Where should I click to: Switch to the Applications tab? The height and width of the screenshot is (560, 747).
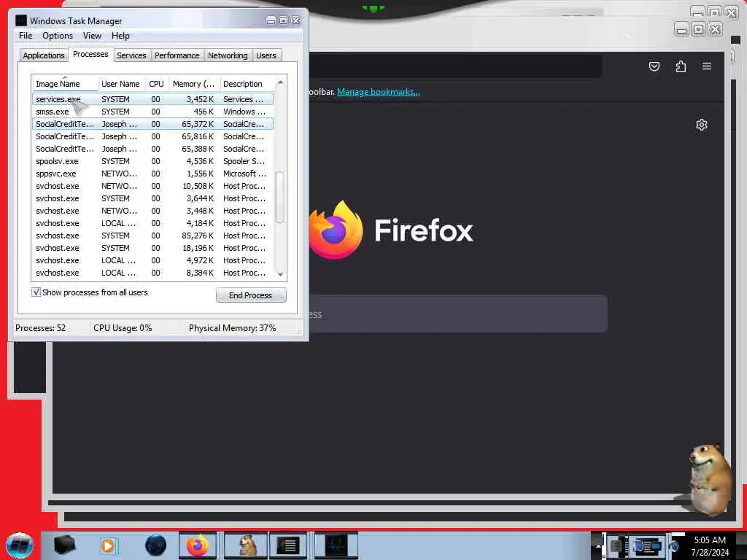(x=43, y=55)
